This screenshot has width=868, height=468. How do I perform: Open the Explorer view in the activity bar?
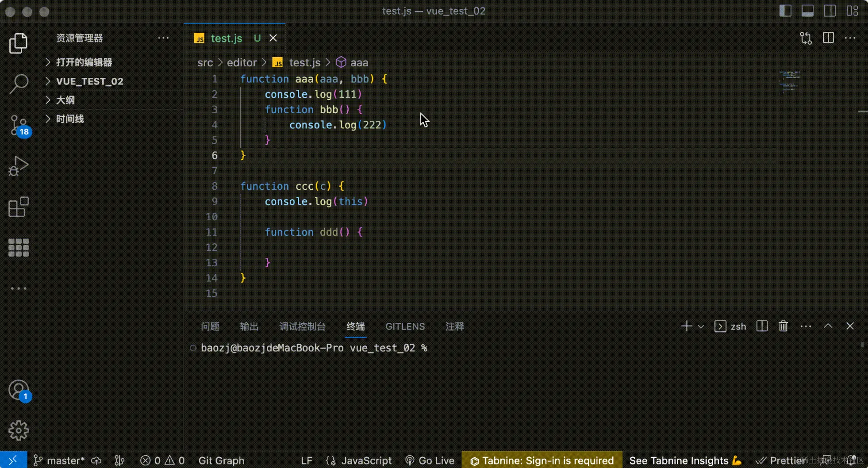click(x=18, y=43)
